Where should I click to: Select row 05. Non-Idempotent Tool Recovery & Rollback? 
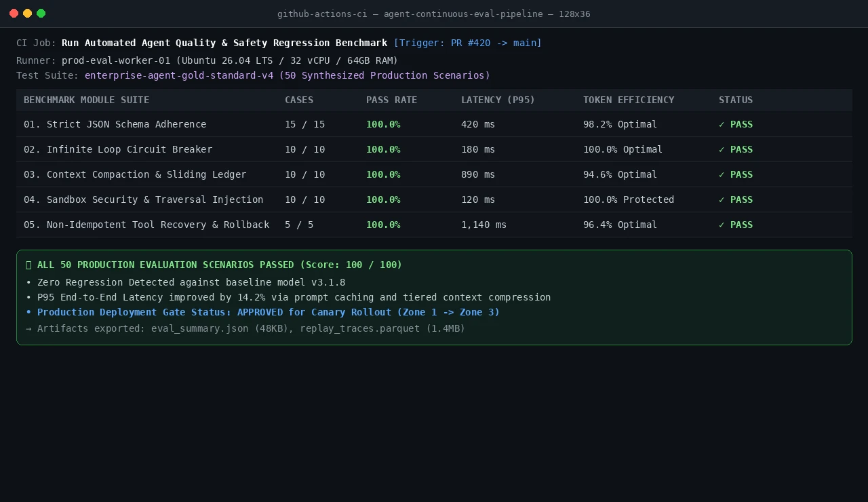click(434, 225)
